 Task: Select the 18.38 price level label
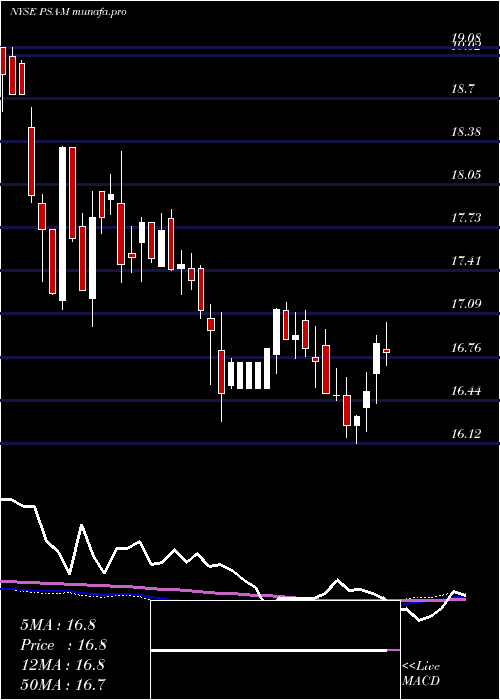(466, 132)
